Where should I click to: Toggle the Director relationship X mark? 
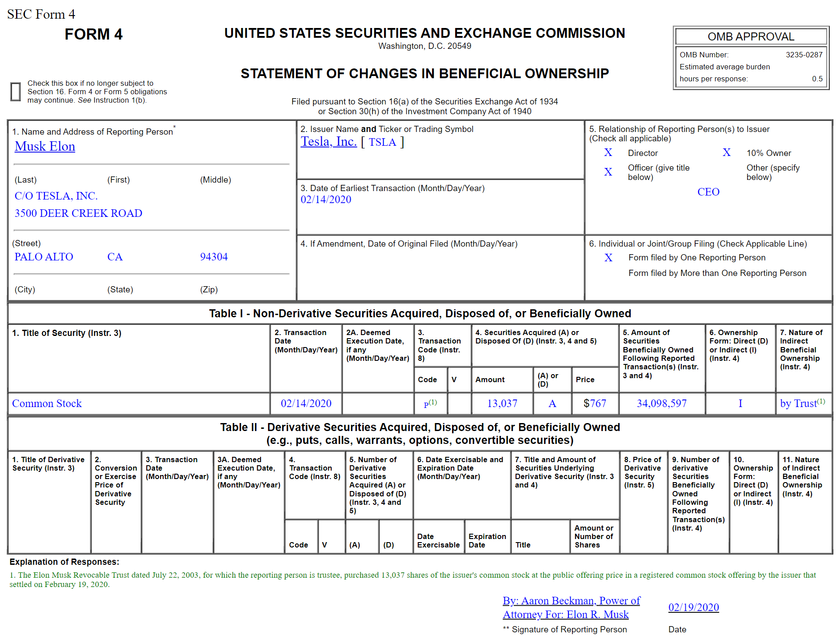click(608, 152)
